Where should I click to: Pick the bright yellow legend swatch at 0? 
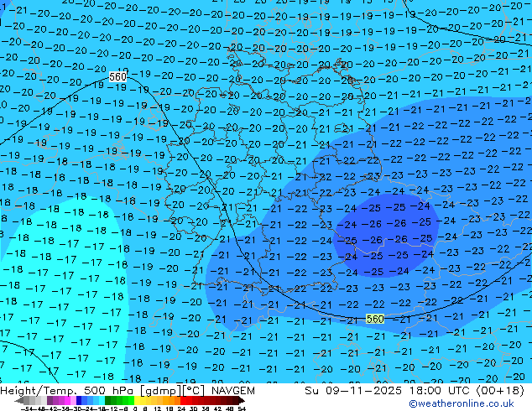coord(137,401)
